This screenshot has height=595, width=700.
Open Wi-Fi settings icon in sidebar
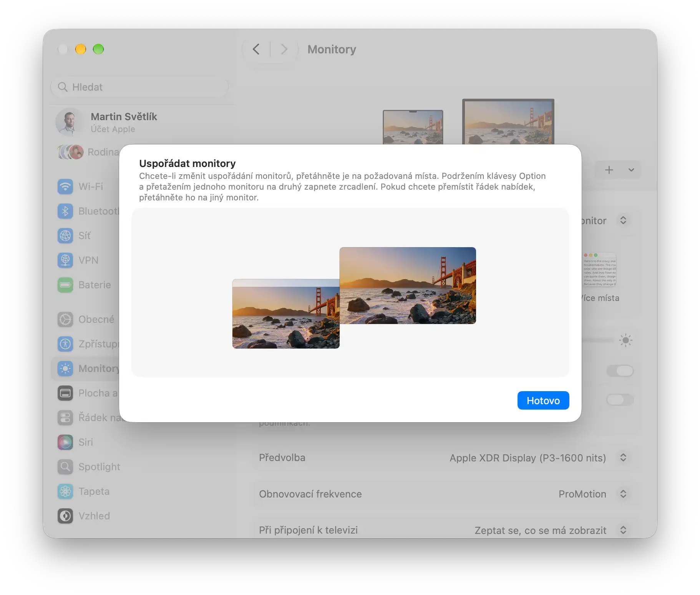(65, 187)
